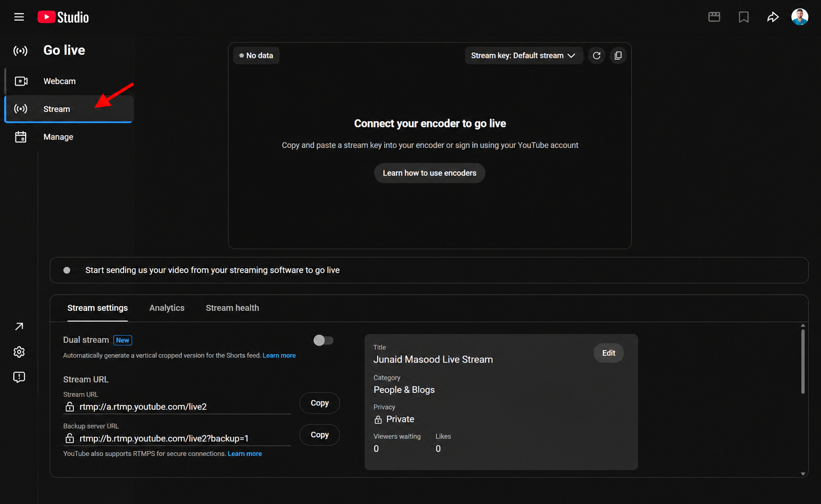821x504 pixels.
Task: Click Connect your encoder to go live heading
Action: [x=430, y=124]
